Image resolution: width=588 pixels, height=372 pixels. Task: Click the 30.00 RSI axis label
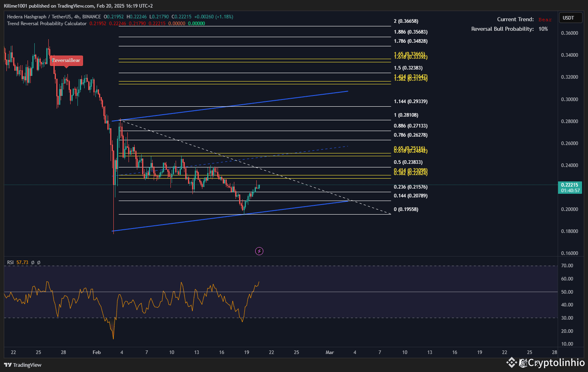pos(567,318)
